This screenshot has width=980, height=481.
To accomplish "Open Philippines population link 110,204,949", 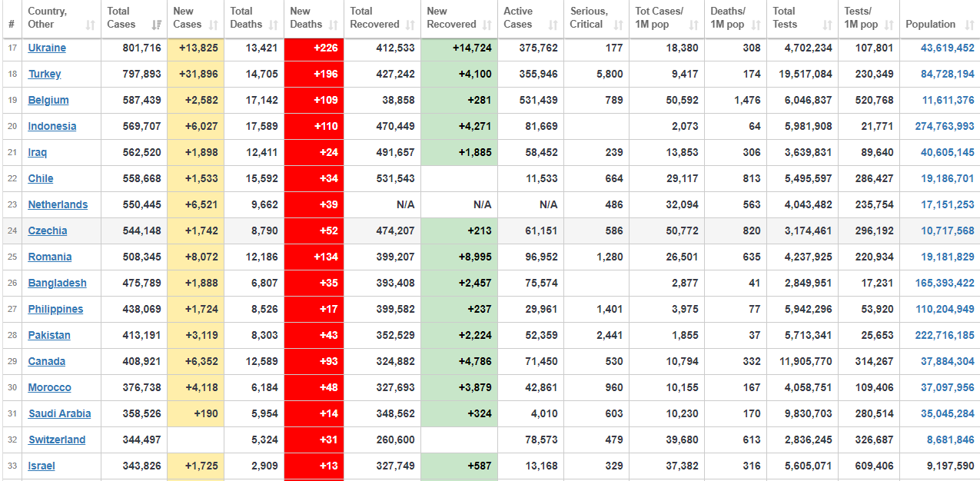I will point(945,309).
